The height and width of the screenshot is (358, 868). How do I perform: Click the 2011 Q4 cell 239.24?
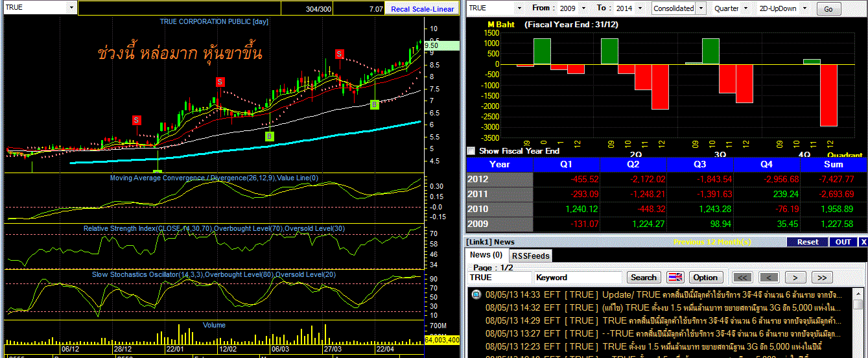point(767,195)
